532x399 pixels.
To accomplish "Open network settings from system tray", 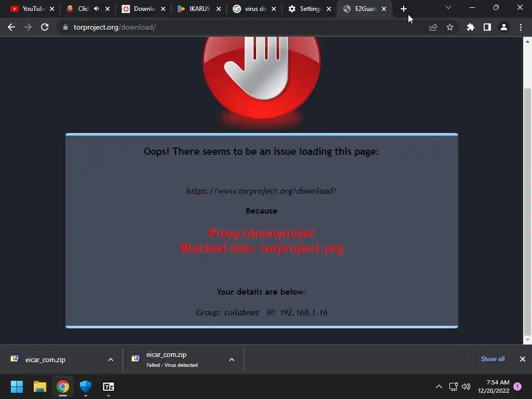I will [453, 387].
